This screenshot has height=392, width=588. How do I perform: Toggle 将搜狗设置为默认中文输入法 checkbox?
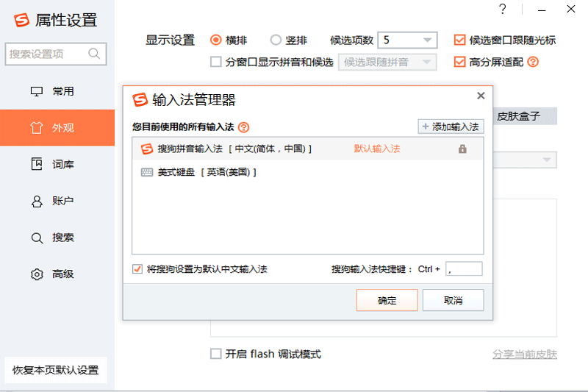tap(137, 269)
